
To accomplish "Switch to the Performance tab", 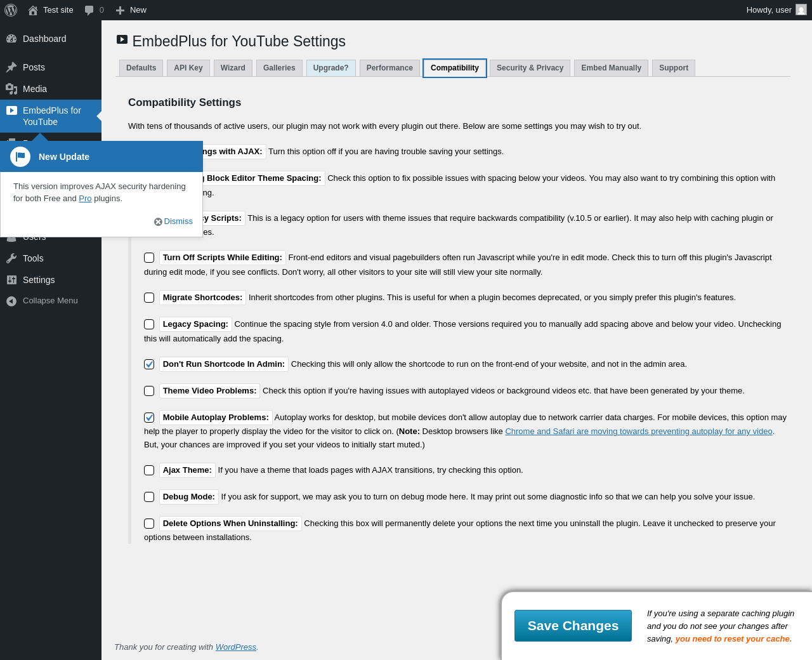I will 390,68.
